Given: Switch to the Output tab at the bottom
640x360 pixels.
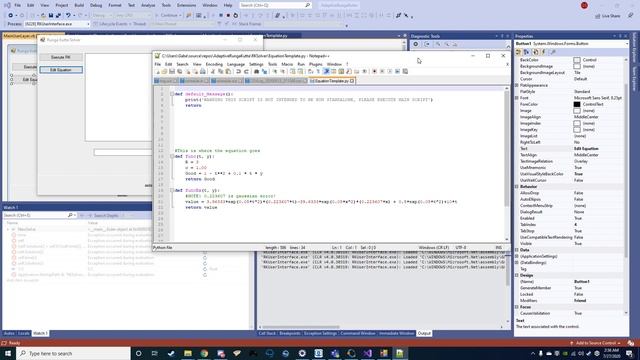Looking at the screenshot, I should pos(424,333).
